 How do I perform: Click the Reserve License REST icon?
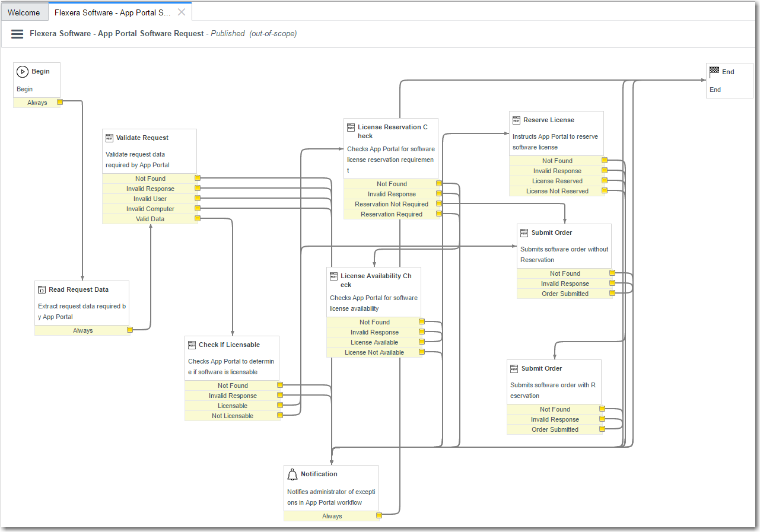click(x=516, y=120)
